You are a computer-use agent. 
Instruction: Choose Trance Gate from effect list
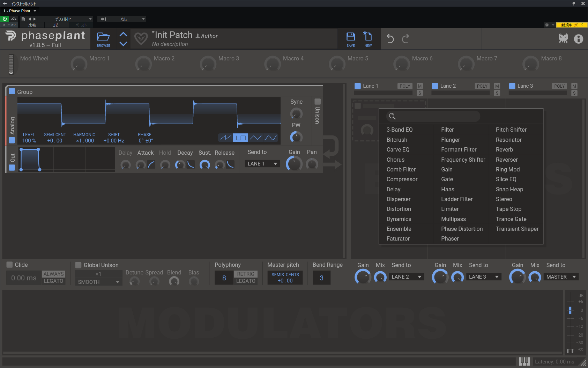511,219
